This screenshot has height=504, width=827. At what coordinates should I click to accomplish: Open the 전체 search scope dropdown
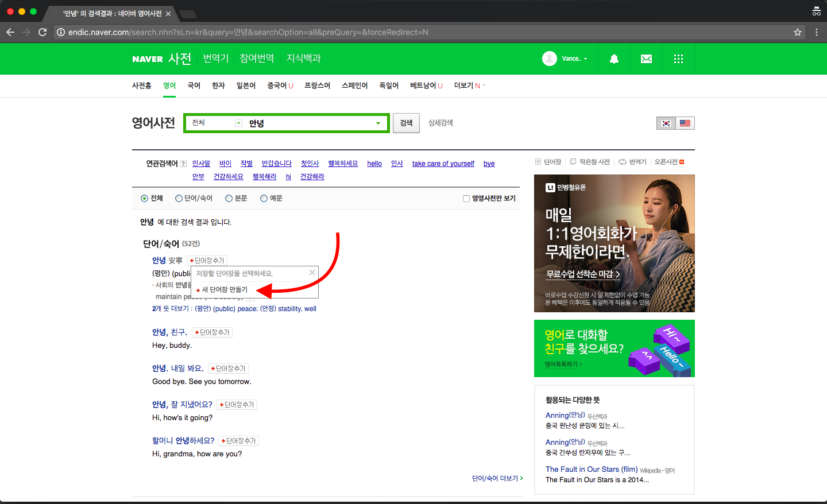tap(216, 123)
